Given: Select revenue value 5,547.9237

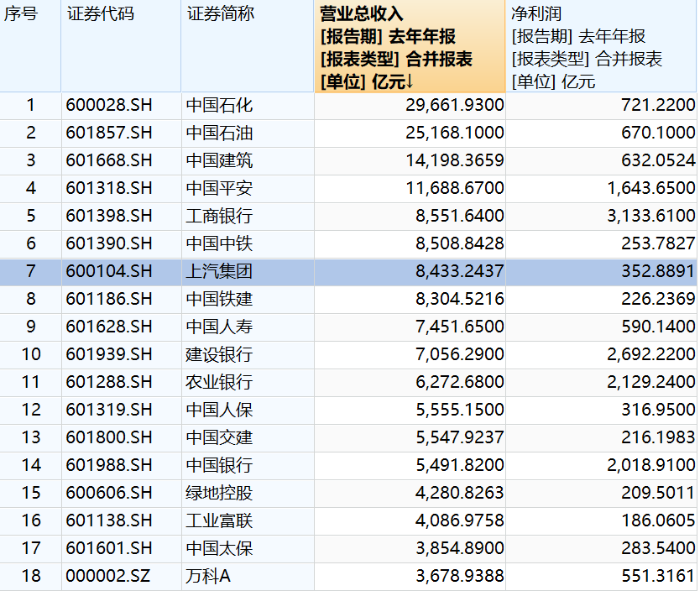Looking at the screenshot, I should (x=459, y=437).
